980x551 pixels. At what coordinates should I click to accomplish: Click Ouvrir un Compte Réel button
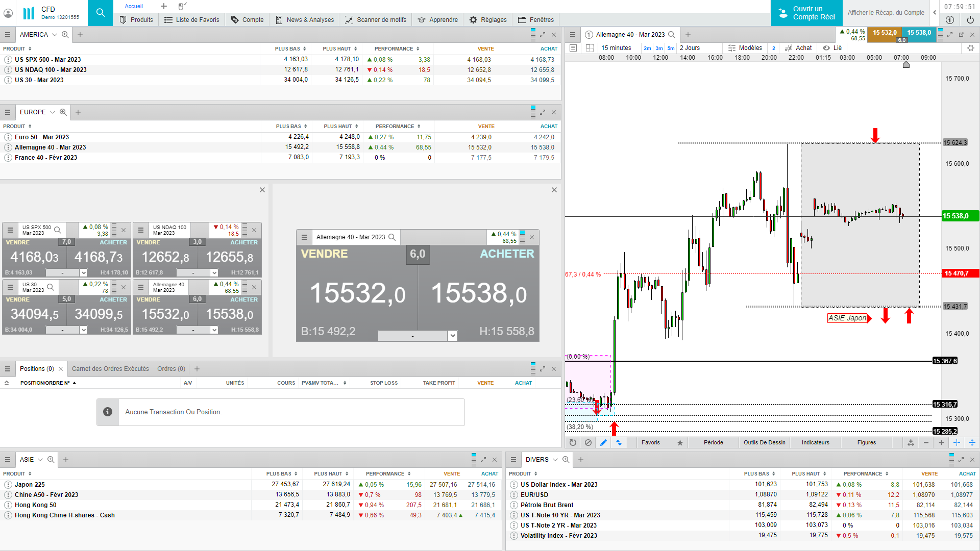(x=806, y=13)
